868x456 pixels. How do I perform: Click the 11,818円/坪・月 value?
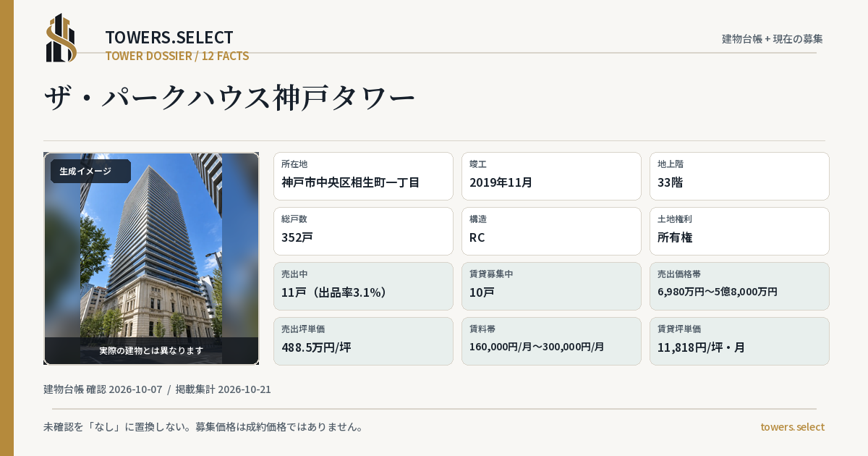[702, 347]
